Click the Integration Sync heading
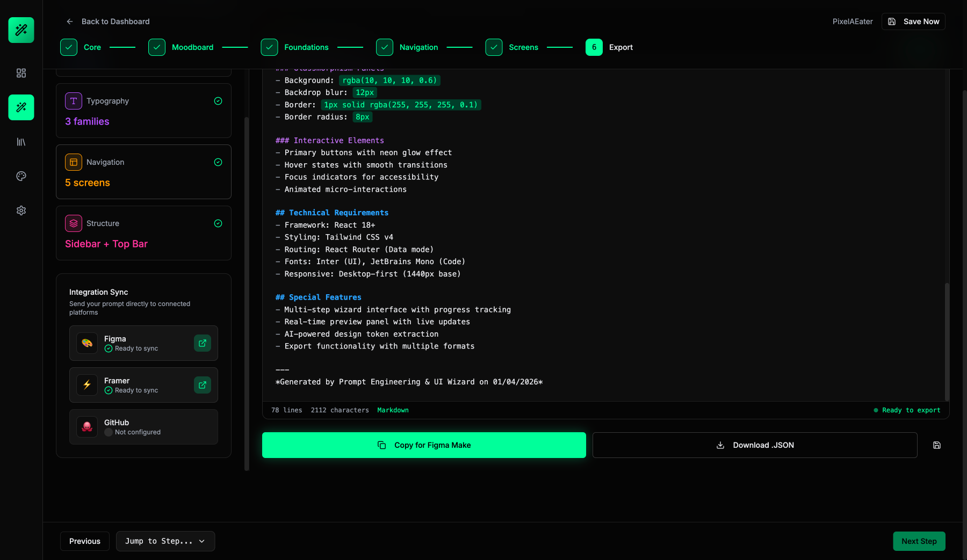Screen dimensions: 967x560 pyautogui.click(x=99, y=292)
